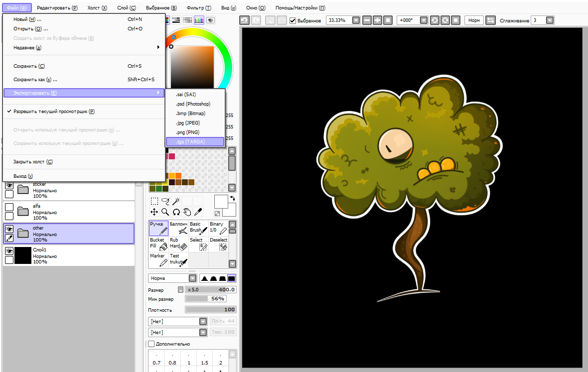Click the Норм view reset button
This screenshot has height=372, width=588.
click(x=474, y=20)
